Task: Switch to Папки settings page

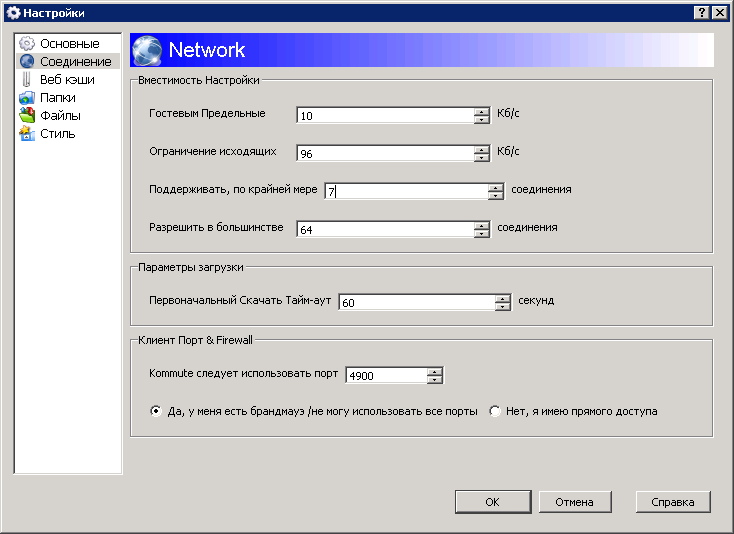Action: coord(58,97)
